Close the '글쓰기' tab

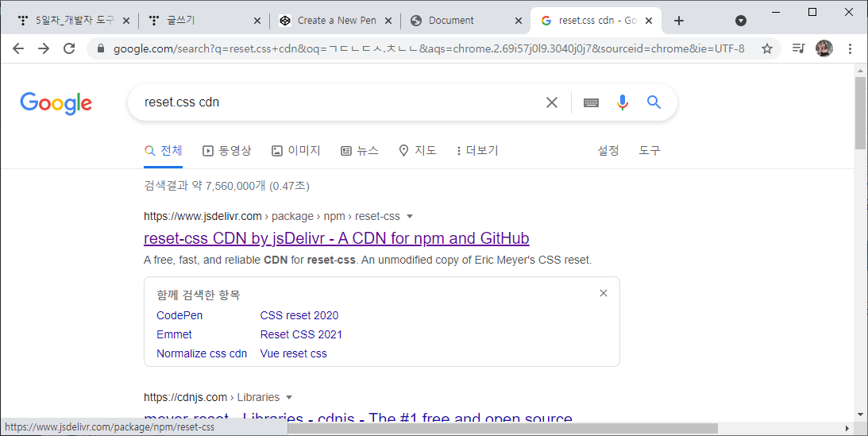(257, 21)
